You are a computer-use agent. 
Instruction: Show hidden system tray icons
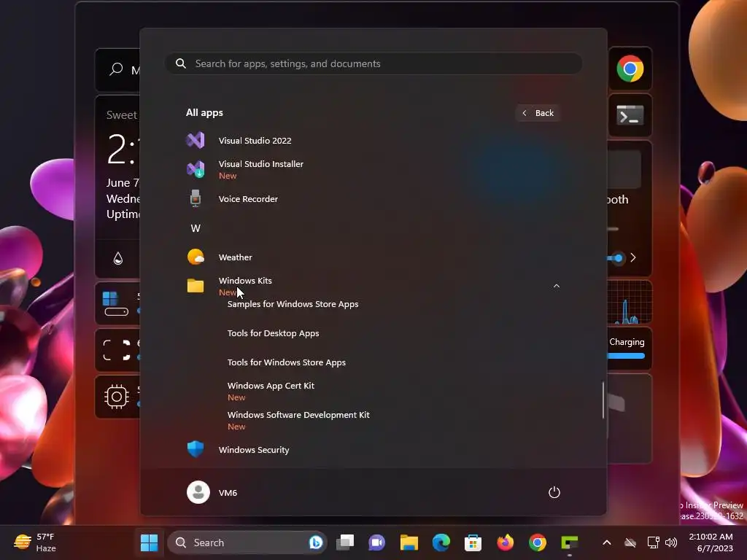[606, 542]
